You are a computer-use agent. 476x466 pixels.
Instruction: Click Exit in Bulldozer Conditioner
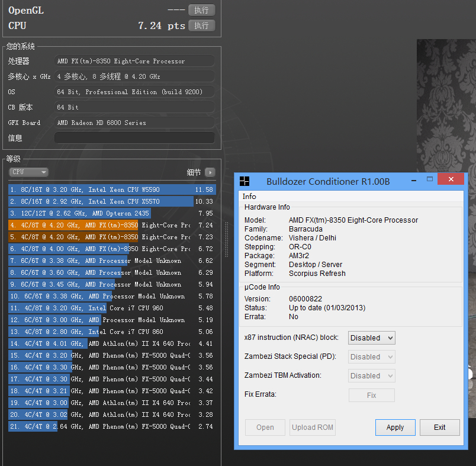(x=439, y=427)
